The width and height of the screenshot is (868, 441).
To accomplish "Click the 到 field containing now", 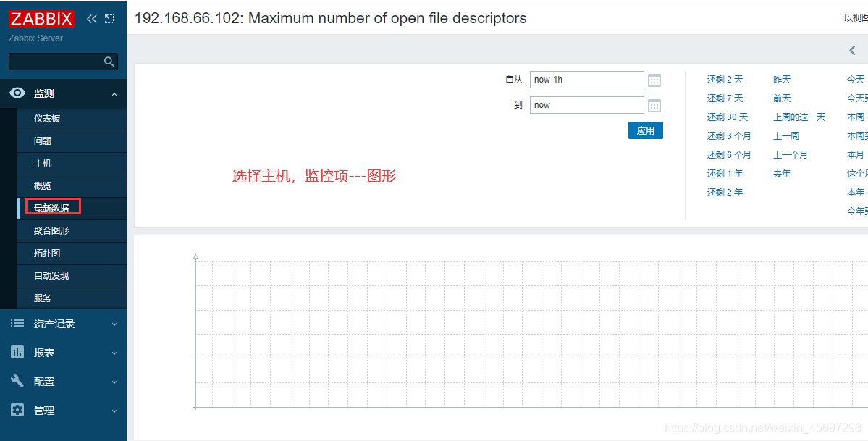I will tap(587, 105).
